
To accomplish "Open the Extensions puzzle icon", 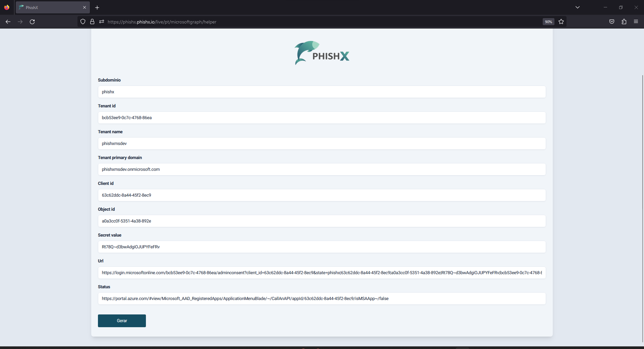I will click(x=624, y=22).
